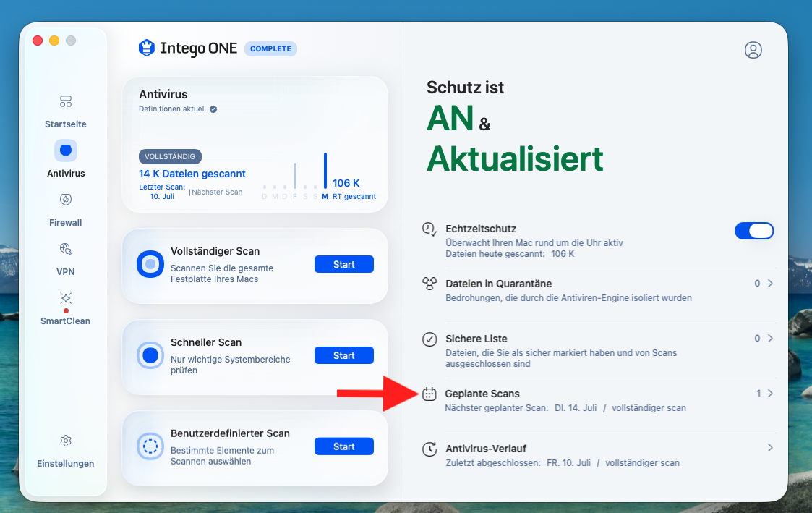This screenshot has width=812, height=513.
Task: Expand Geplante Scans chevron
Action: 770,394
